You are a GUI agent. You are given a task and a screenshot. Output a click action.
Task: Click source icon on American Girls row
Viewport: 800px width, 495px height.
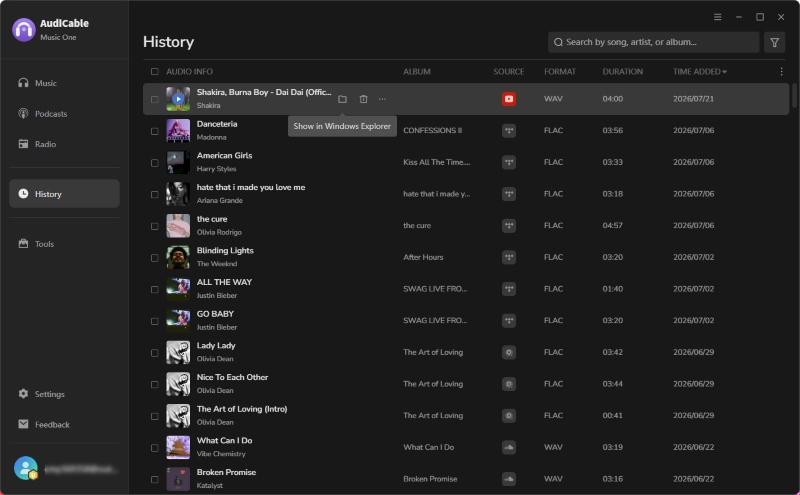(509, 162)
